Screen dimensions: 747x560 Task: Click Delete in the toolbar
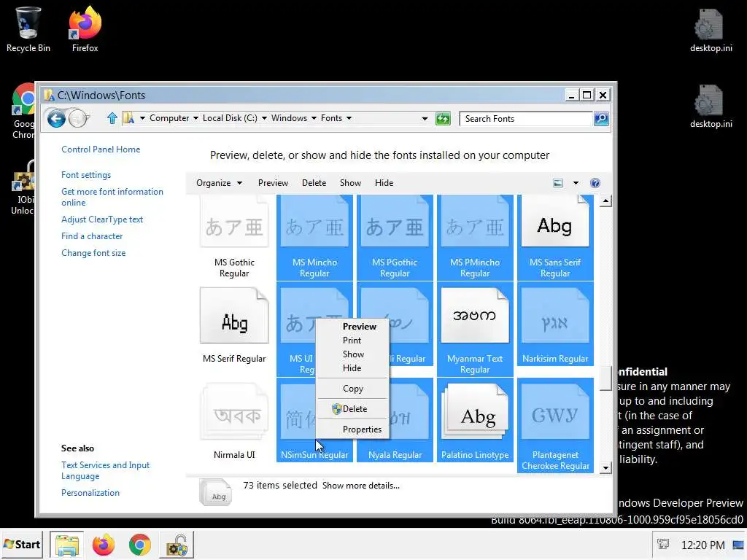coord(314,183)
